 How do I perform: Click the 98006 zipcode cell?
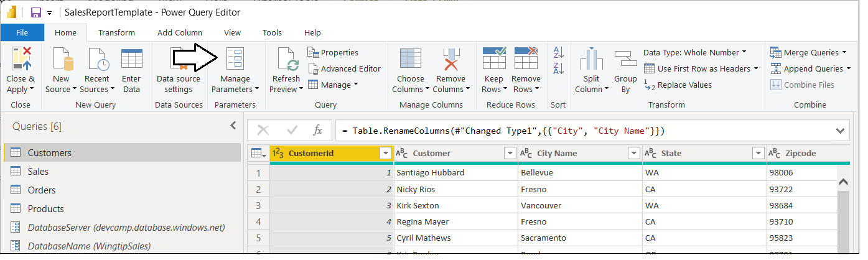click(802, 172)
